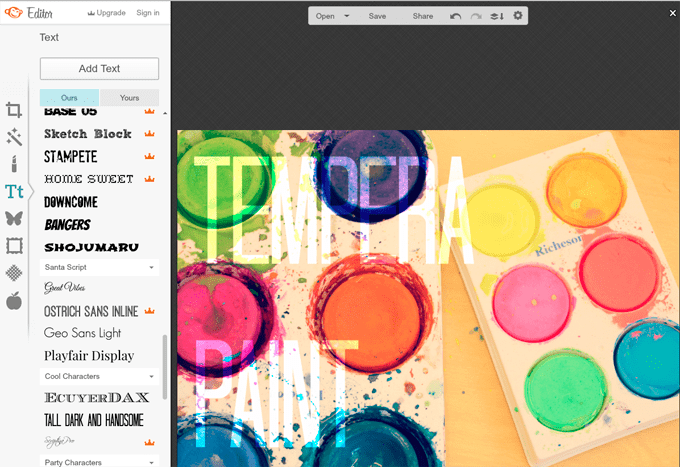The width and height of the screenshot is (680, 467).
Task: Open the Open menu dropdown arrow
Action: pos(347,16)
